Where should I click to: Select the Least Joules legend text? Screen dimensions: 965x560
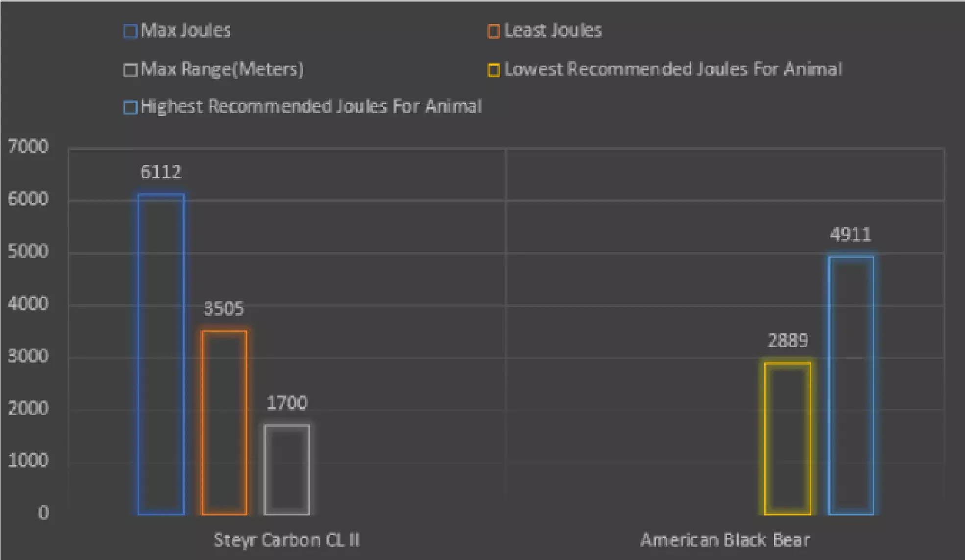(x=553, y=30)
